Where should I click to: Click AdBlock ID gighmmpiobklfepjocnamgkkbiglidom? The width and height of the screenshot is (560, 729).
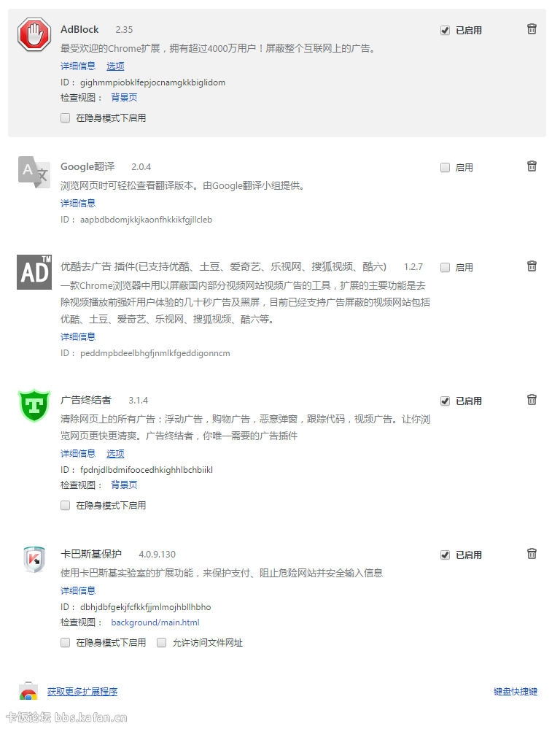[153, 82]
